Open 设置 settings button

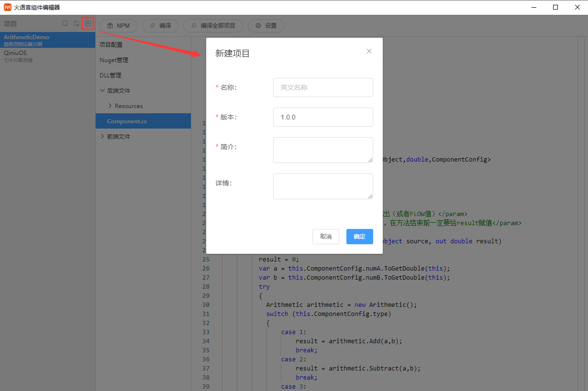coord(266,26)
